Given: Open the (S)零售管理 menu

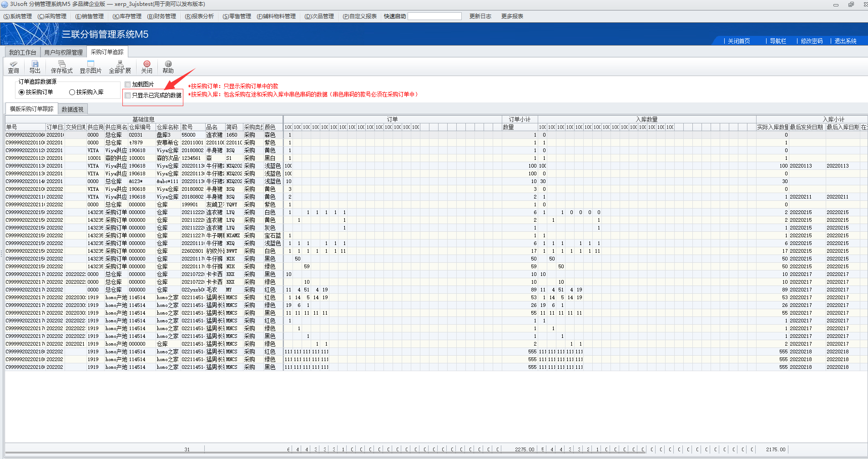Looking at the screenshot, I should tap(237, 16).
